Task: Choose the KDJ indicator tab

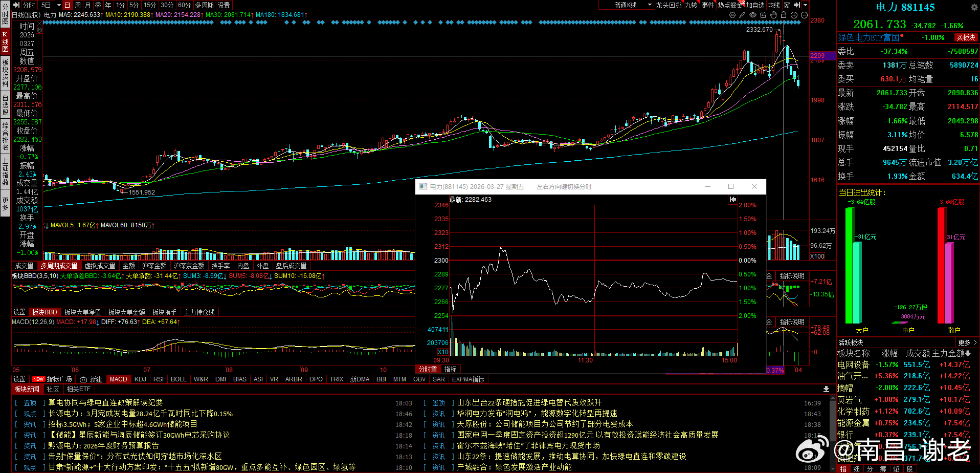Action: pyautogui.click(x=140, y=379)
